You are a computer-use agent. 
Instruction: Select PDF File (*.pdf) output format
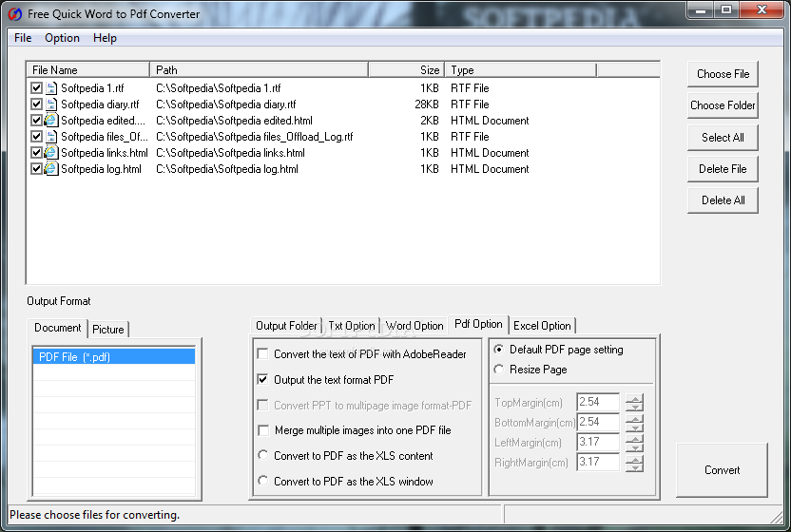click(x=114, y=357)
